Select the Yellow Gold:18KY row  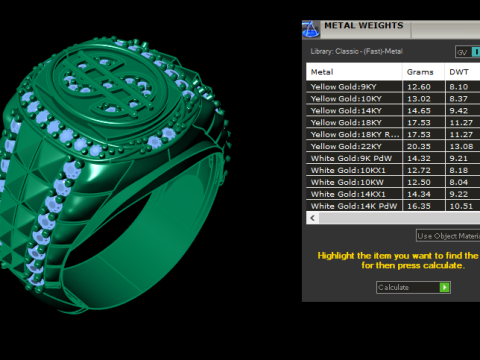pos(393,122)
